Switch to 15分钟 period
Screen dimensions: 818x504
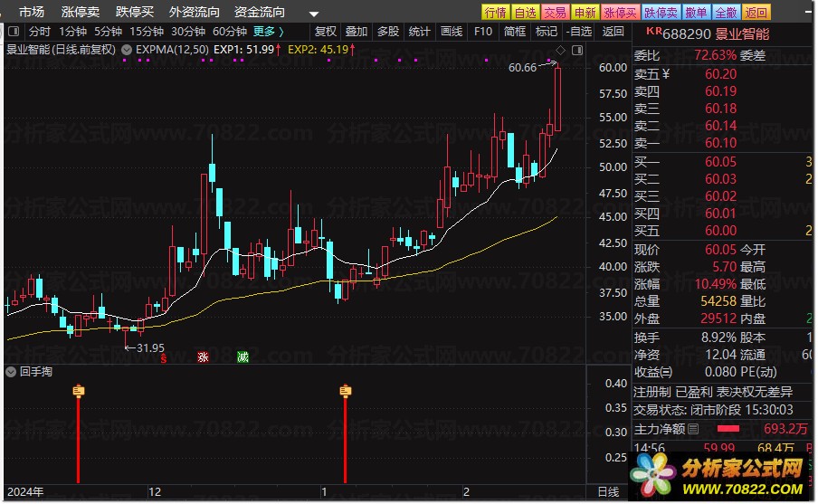click(x=147, y=32)
